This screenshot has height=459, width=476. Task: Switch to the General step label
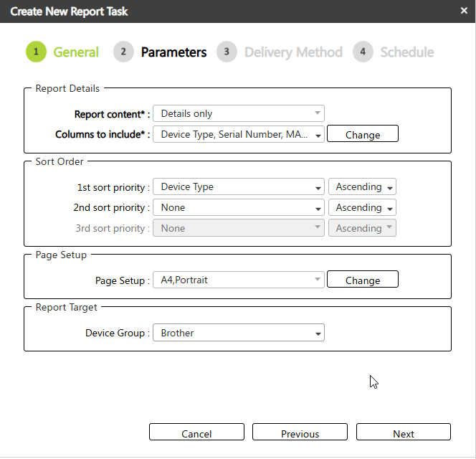76,52
